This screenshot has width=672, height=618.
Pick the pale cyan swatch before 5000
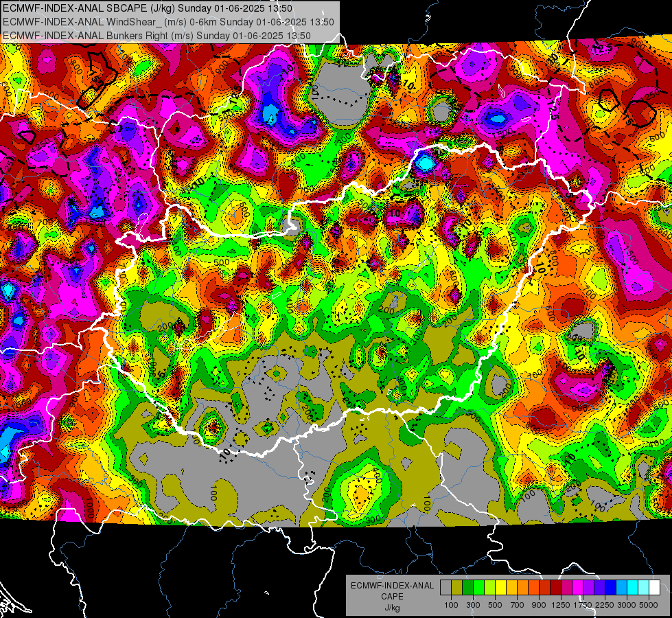pos(644,588)
